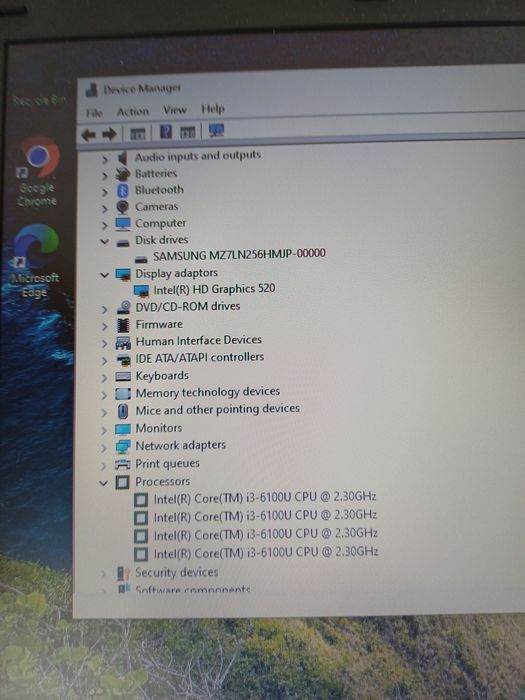Select the IDE ATA/ATAPI controllers label
The height and width of the screenshot is (700, 525).
[x=200, y=358]
